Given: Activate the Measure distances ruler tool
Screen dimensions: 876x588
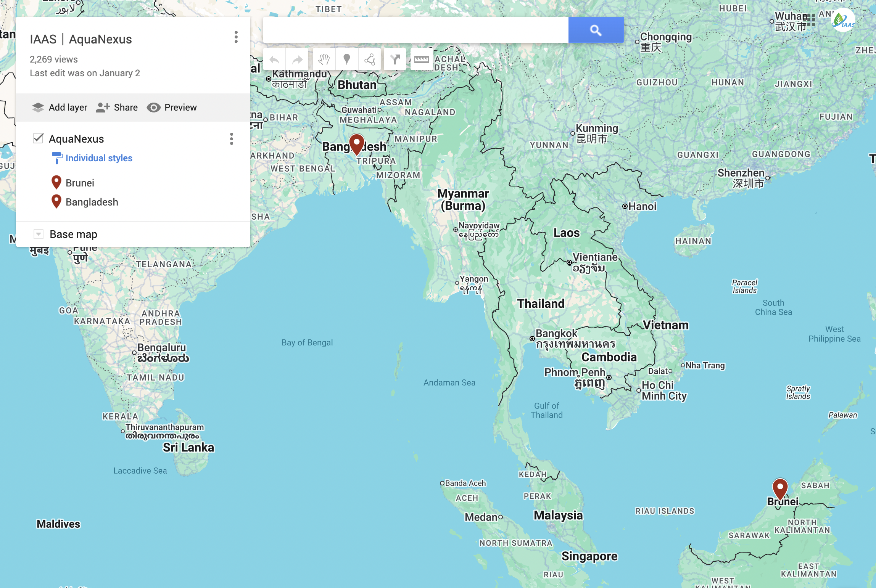Looking at the screenshot, I should pos(422,59).
